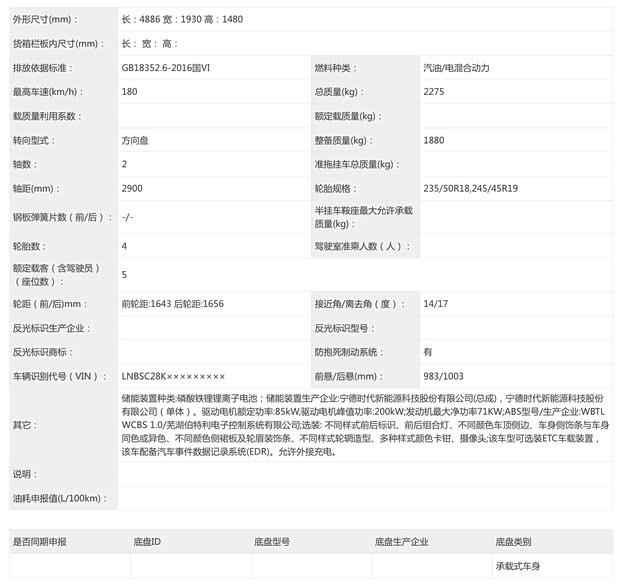Select the 轴距(mm) value 2900

132,188
